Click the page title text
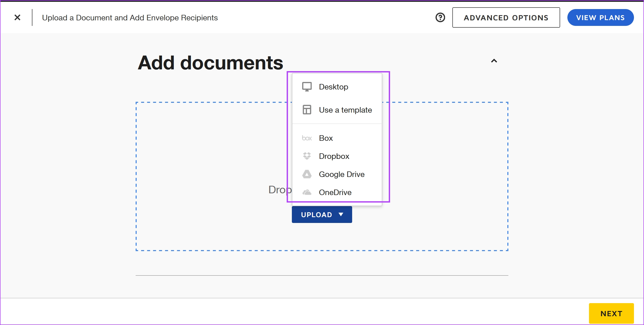Screen dimensions: 644x325 coord(130,18)
